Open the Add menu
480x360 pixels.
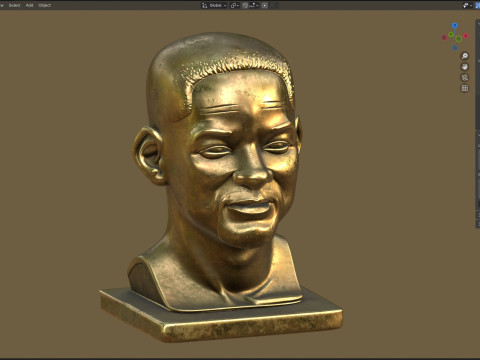(x=29, y=5)
